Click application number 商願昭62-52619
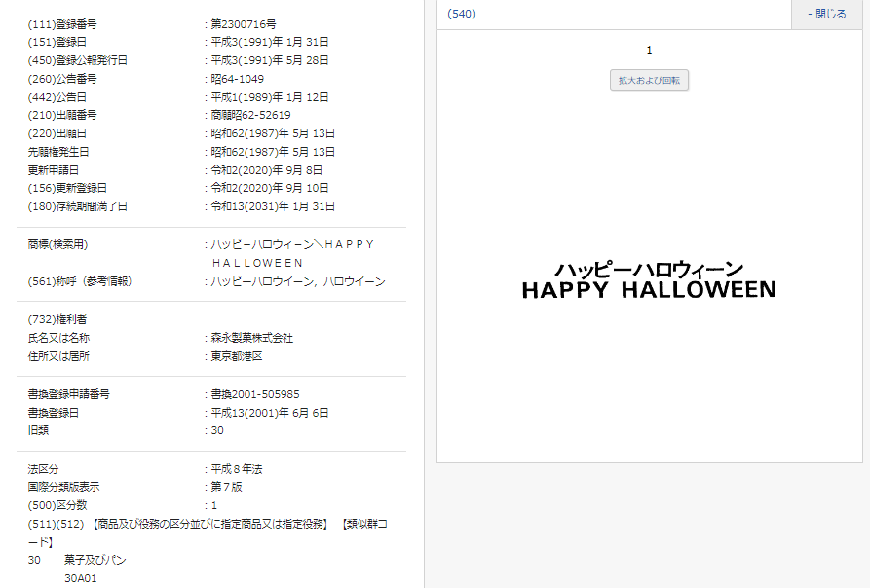 coord(250,115)
